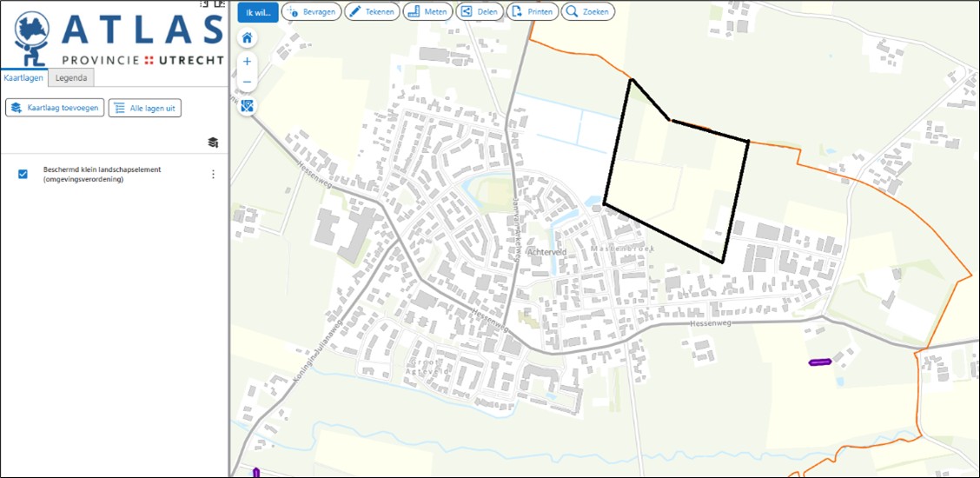The image size is (980, 478).
Task: Click the Printen print tool
Action: 533,12
